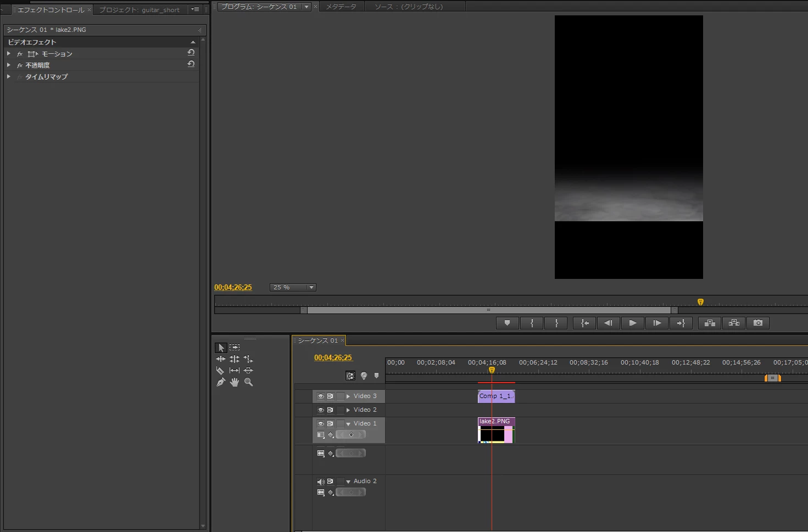Viewport: 808px width, 532px height.
Task: Toggle timeline Snap magnet icon
Action: pyautogui.click(x=350, y=376)
